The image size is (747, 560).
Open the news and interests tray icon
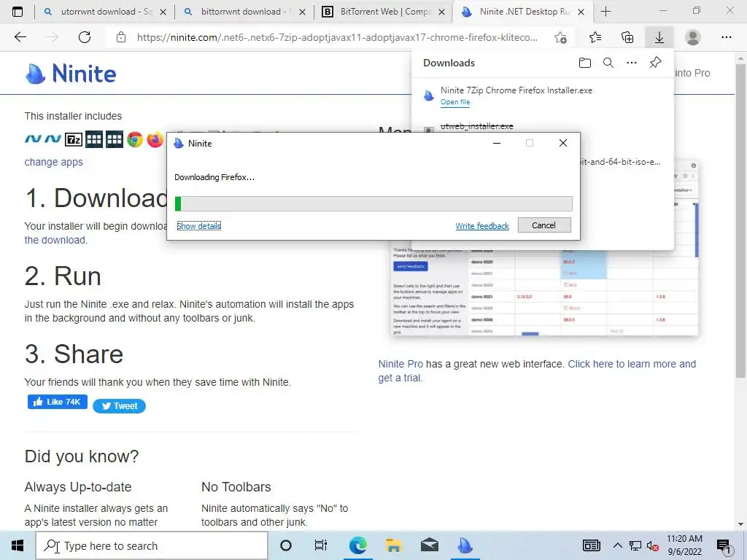tap(591, 545)
